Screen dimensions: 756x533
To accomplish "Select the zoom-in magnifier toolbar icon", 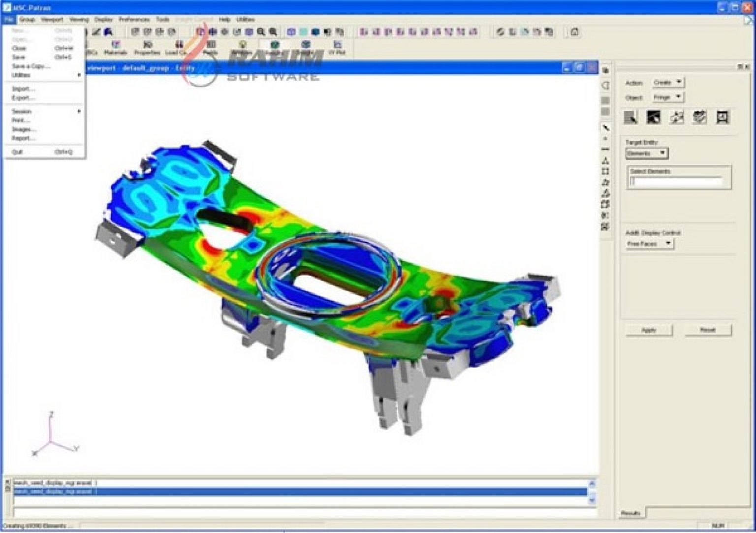I will point(259,31).
